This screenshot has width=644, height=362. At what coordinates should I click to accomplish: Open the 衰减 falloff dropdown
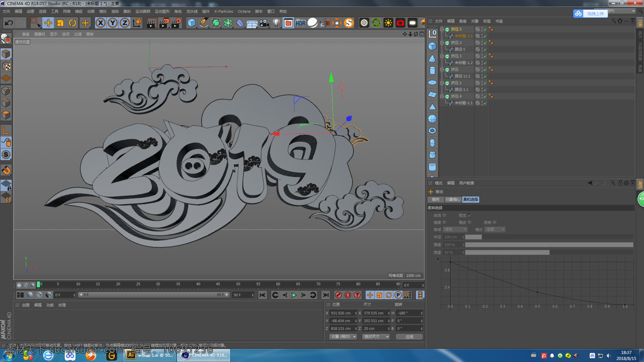pos(455,229)
